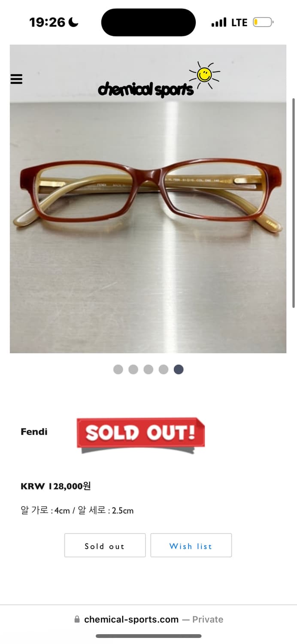The image size is (297, 644).
Task: Tap the battery indicator icon
Action: 263,22
